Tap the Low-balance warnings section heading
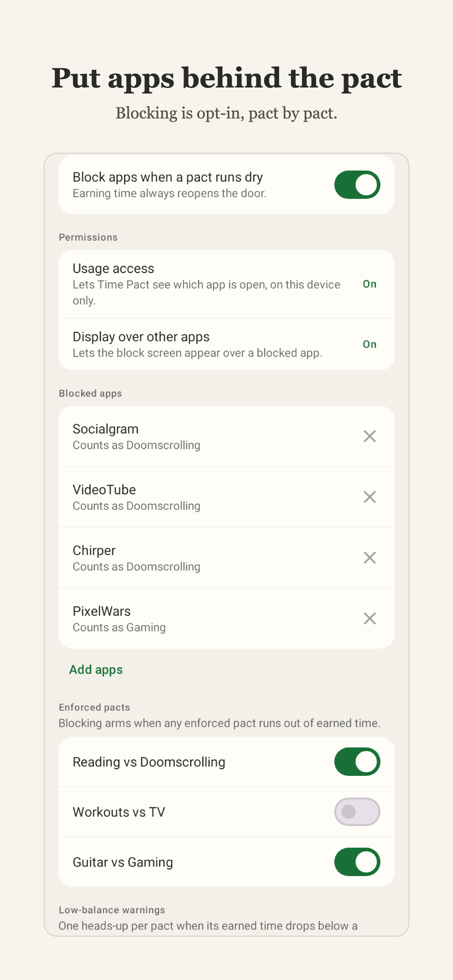Screen dimensions: 453x980 [x=112, y=910]
